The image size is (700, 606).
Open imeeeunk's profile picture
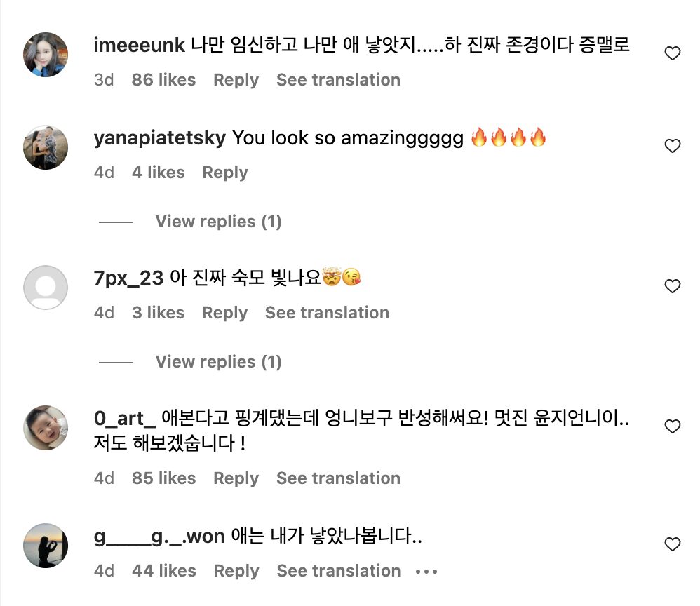tap(46, 54)
